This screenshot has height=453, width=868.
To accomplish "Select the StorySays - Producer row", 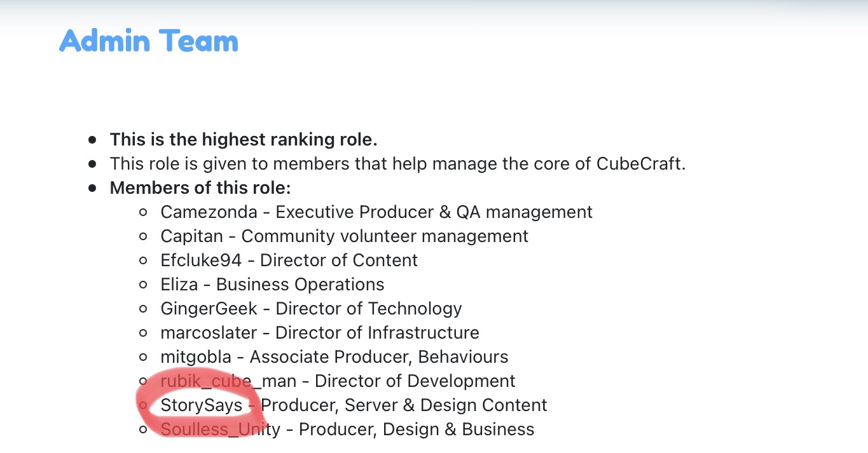I will click(354, 405).
